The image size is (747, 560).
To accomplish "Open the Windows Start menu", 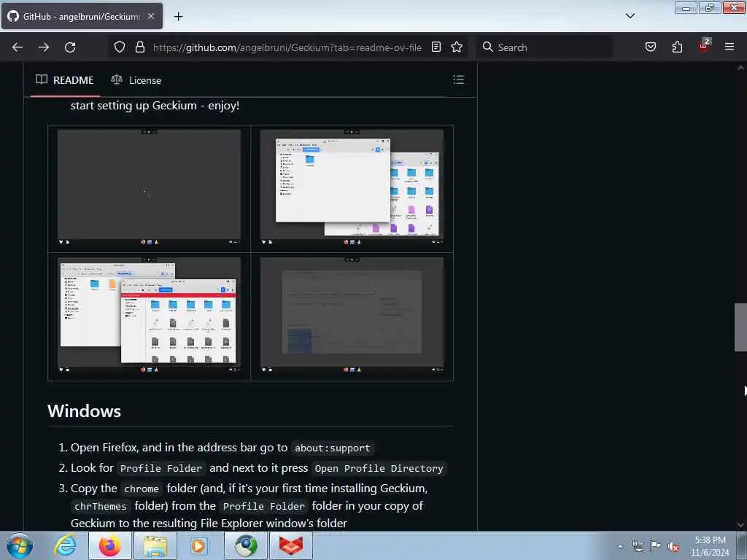I will (x=20, y=545).
